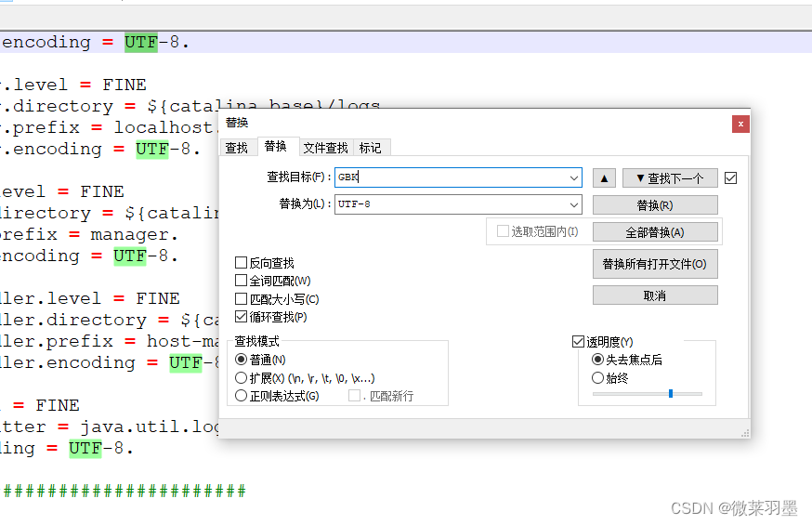
Task: Click 'java.util.log' text in editor
Action: point(150,427)
